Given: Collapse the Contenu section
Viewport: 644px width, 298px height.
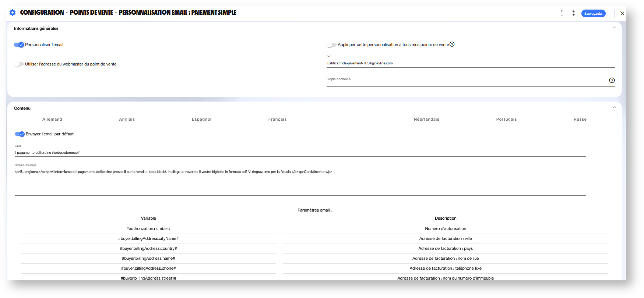Looking at the screenshot, I should [614, 108].
